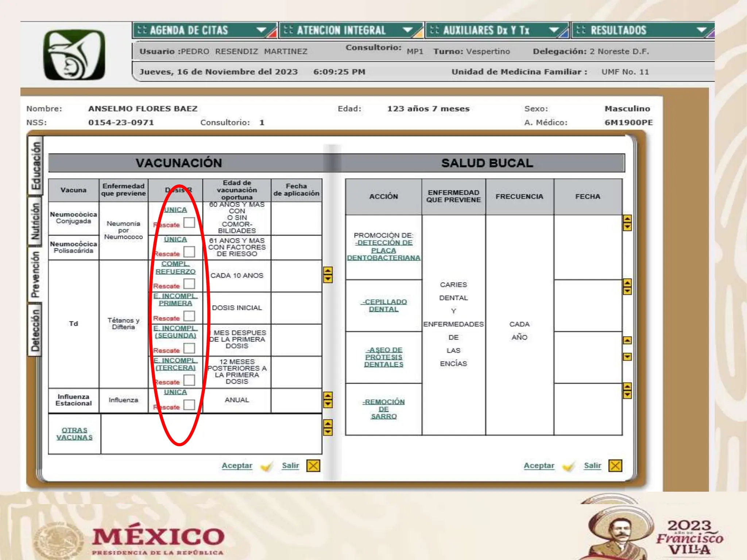Click the checkmark icon beside Aceptar in Vacunación
747x560 pixels.
pyautogui.click(x=267, y=466)
